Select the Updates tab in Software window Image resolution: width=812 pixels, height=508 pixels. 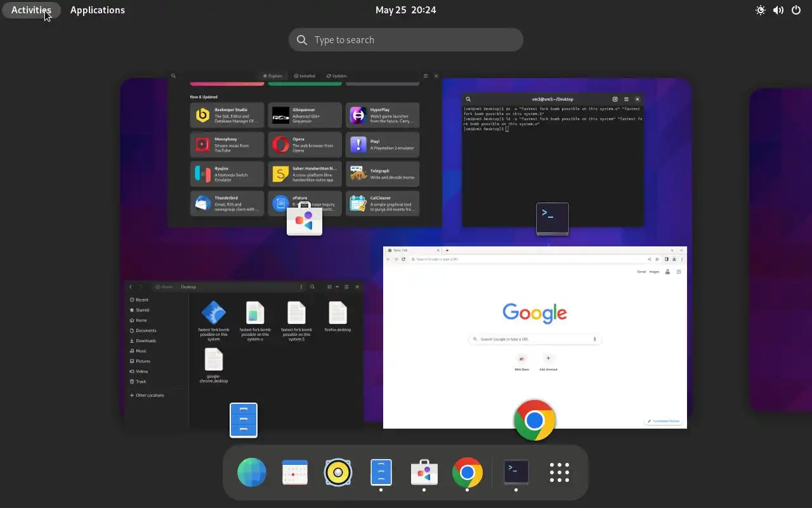pyautogui.click(x=337, y=76)
